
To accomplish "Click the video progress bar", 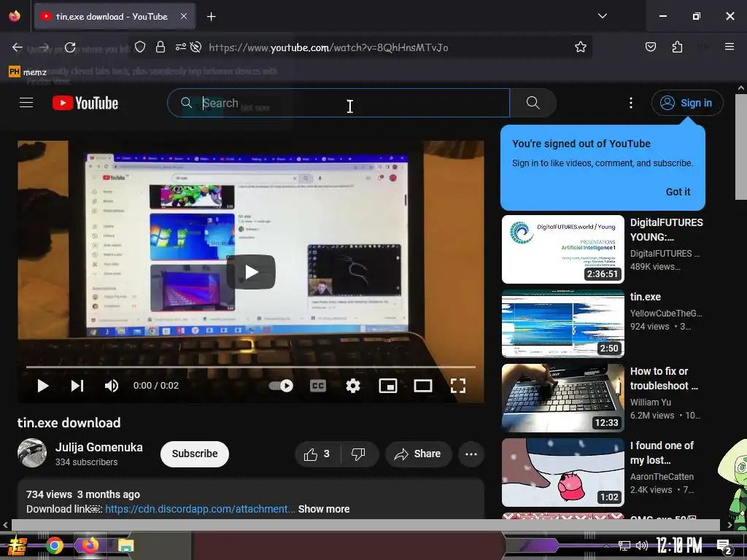I will coord(251,367).
